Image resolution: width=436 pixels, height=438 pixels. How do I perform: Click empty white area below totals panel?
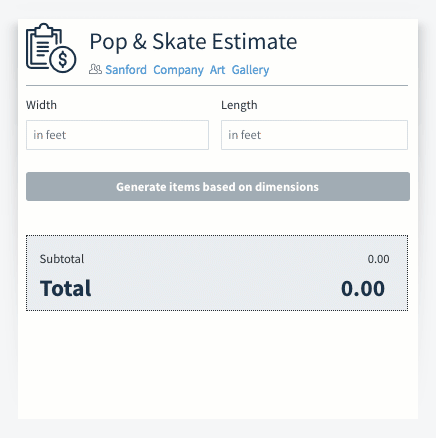pyautogui.click(x=218, y=365)
